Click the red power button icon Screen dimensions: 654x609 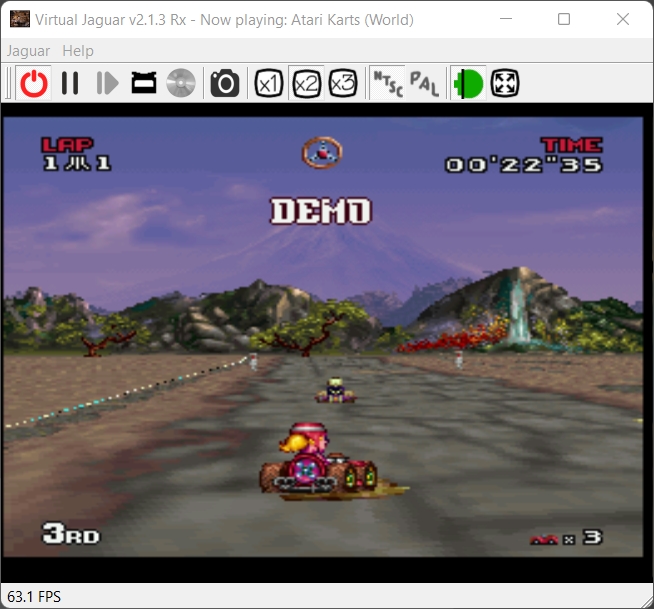tap(34, 83)
